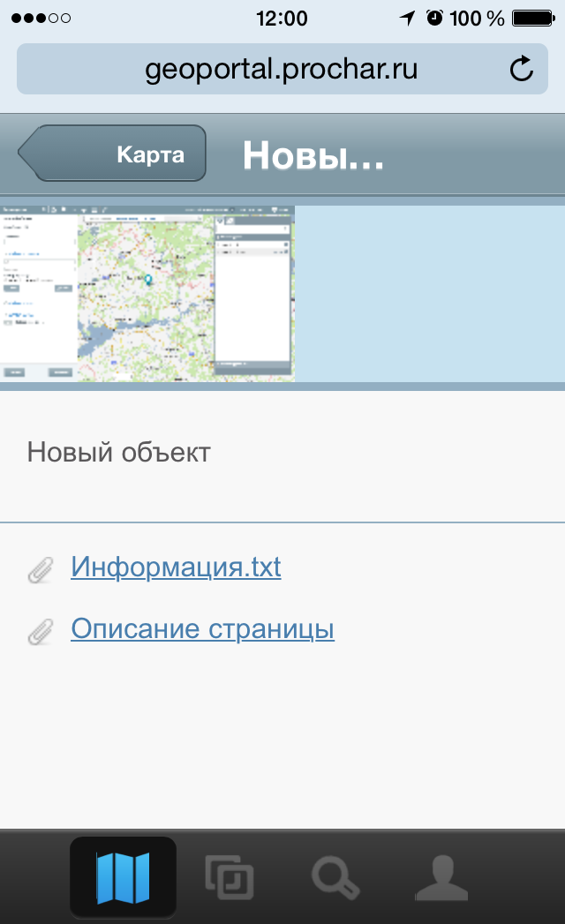Open the Информация.txt attachment link
Screen dimensions: 565x924
pos(176,567)
